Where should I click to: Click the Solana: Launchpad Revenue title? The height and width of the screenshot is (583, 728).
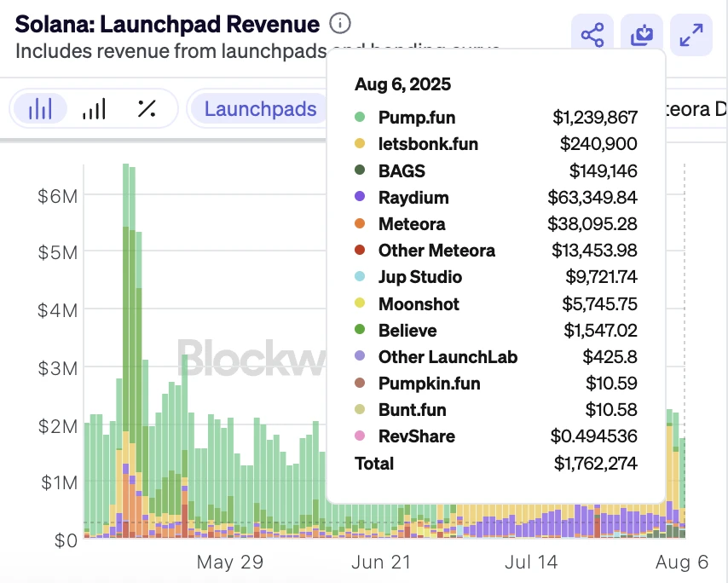pos(164,24)
